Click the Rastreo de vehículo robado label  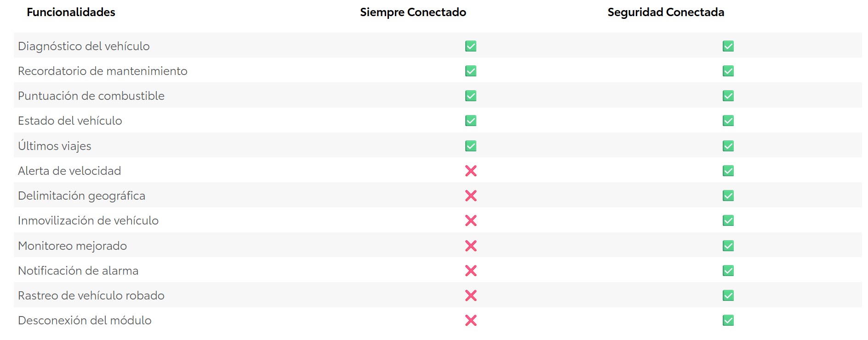click(91, 295)
